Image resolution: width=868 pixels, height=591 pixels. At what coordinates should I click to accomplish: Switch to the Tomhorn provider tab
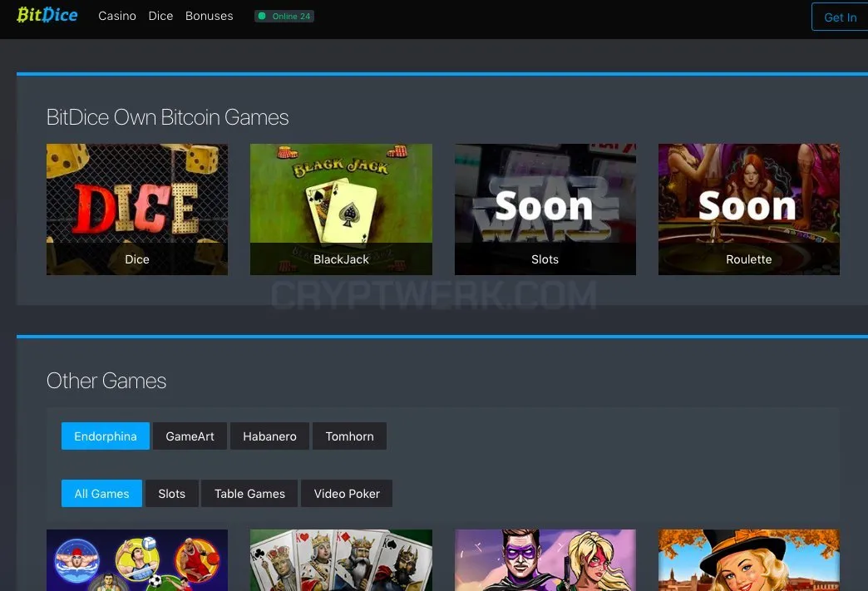click(x=349, y=436)
